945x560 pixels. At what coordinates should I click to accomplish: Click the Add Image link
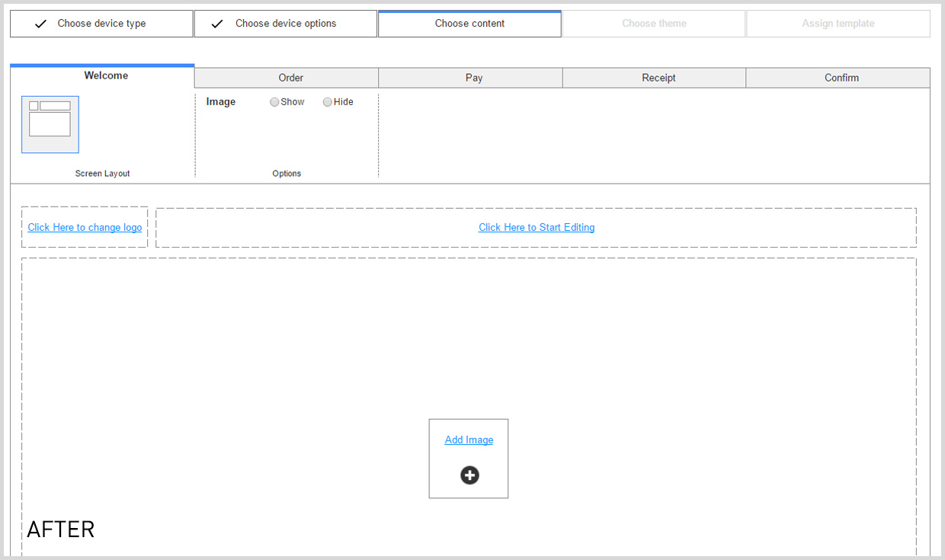tap(469, 440)
